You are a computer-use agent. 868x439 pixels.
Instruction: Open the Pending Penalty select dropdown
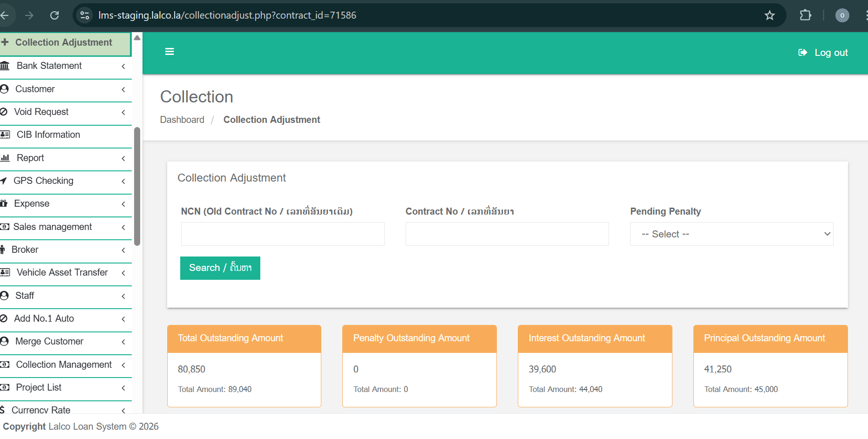[x=731, y=234]
